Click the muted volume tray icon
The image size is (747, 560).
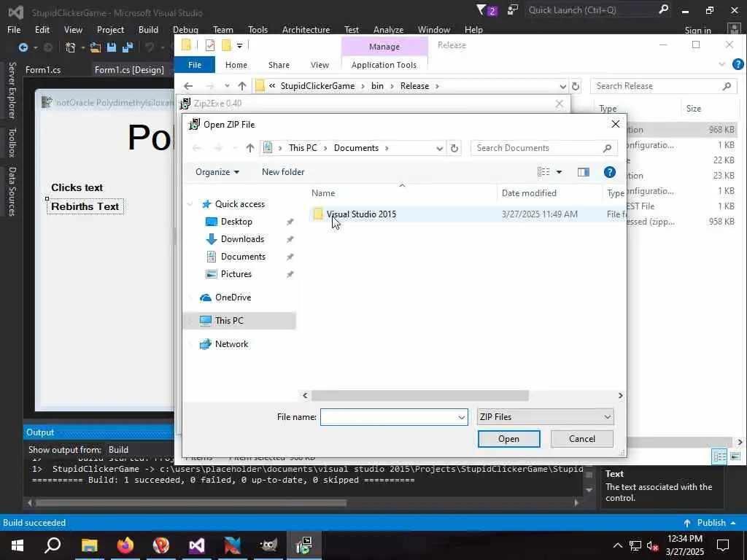click(x=653, y=545)
